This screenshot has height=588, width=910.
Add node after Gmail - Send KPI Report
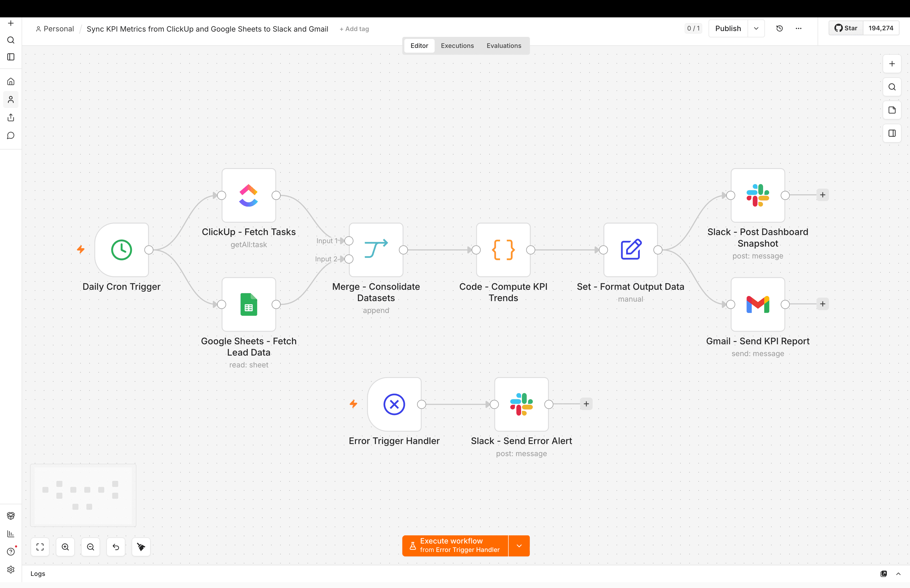coord(823,304)
